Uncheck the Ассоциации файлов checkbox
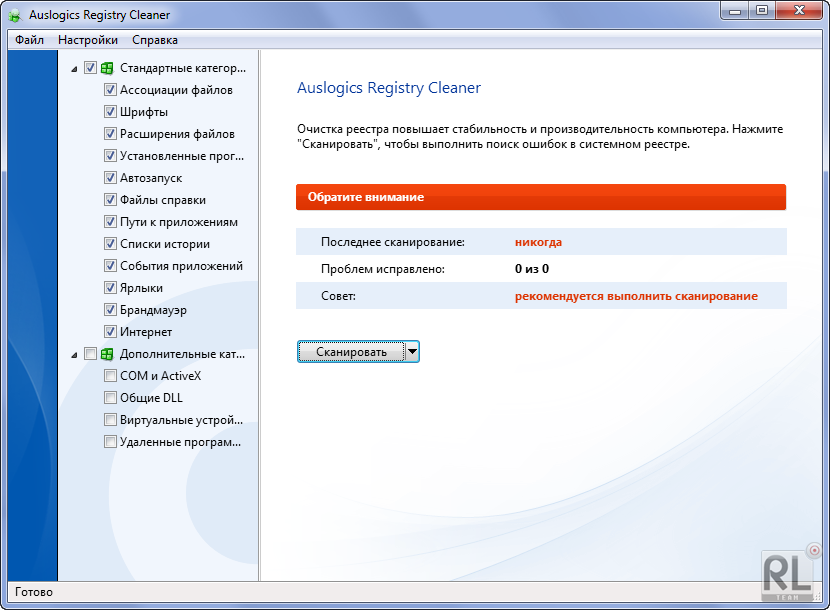 click(x=111, y=90)
